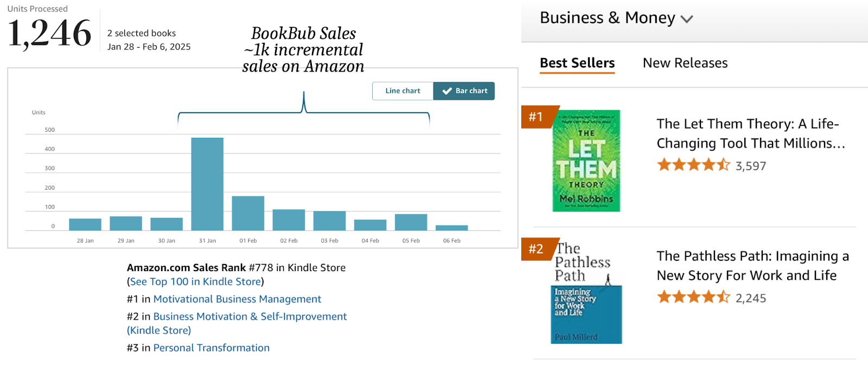Screen dimensions: 868x366
Task: Click the chevron beside Business & Money
Action: [x=687, y=19]
